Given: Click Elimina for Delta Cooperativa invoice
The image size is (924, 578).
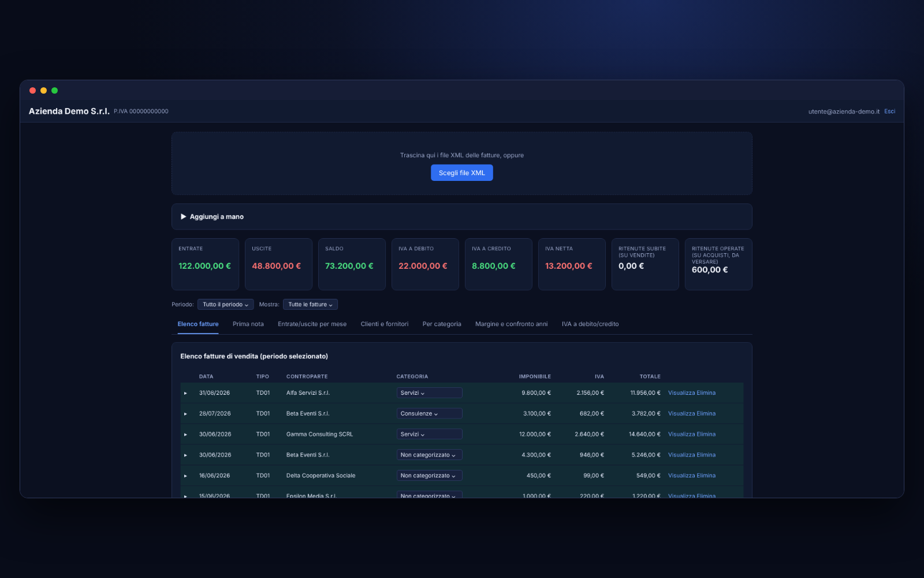Looking at the screenshot, I should click(706, 476).
